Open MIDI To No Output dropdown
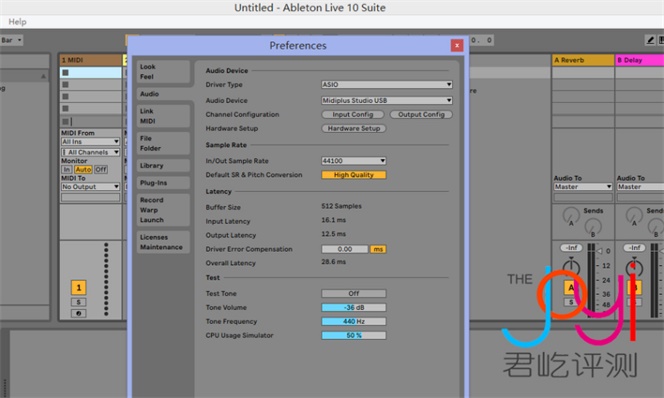 pos(90,187)
